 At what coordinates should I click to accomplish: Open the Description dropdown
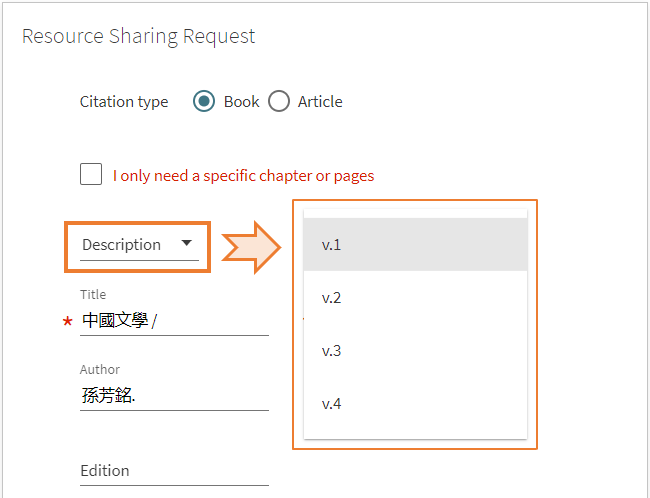[x=139, y=245]
